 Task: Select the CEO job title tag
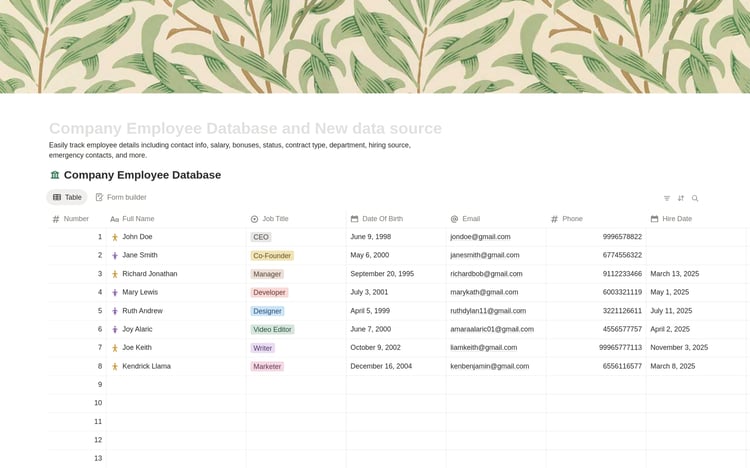click(x=261, y=237)
